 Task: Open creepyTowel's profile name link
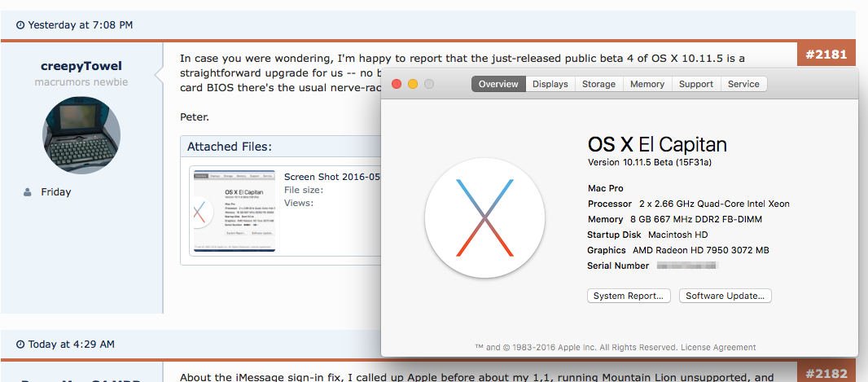coord(81,67)
